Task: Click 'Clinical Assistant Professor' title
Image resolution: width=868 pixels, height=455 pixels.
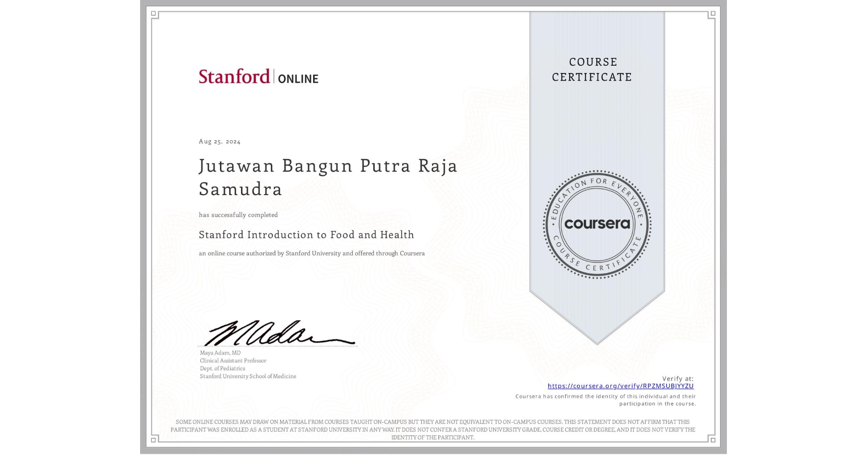Action: 233,360
